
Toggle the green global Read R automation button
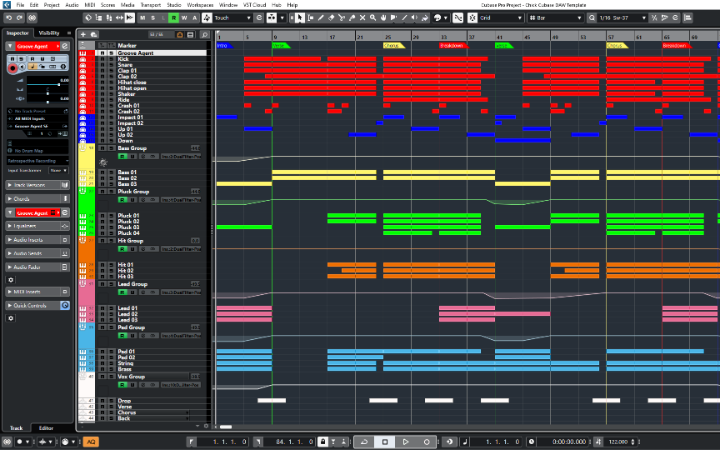click(174, 18)
